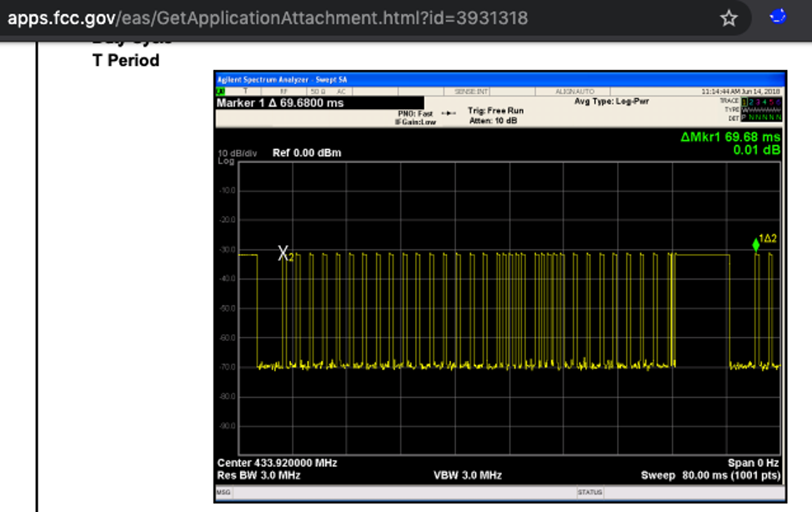Image resolution: width=812 pixels, height=512 pixels.
Task: Click the "-10.0" y-axis label
Action: coord(228,191)
